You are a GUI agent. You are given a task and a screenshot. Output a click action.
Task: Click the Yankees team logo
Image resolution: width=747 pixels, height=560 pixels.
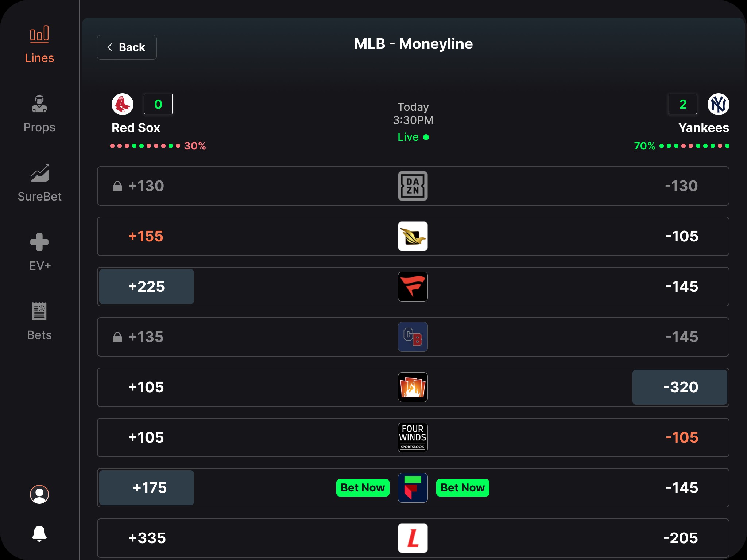point(718,104)
